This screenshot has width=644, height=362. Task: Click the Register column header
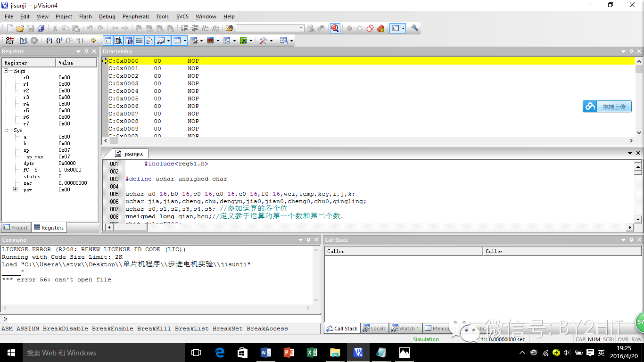[x=29, y=62]
